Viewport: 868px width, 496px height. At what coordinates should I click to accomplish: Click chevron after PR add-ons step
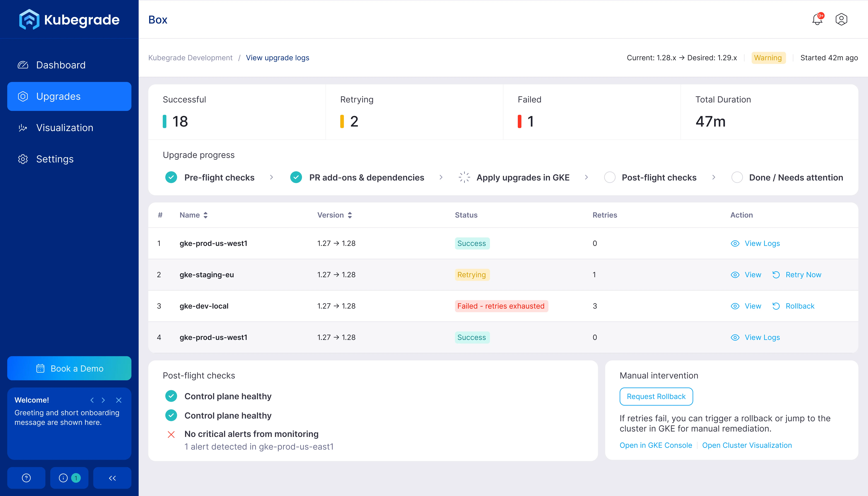pyautogui.click(x=441, y=177)
